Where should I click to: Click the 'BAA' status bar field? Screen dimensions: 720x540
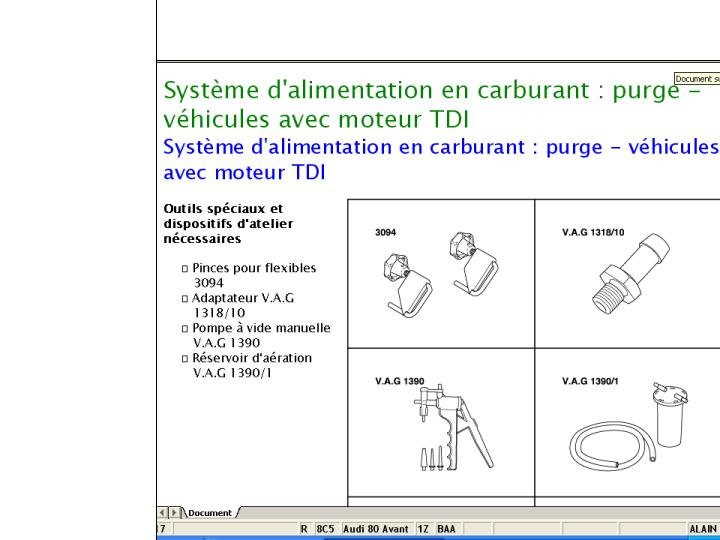(x=446, y=529)
